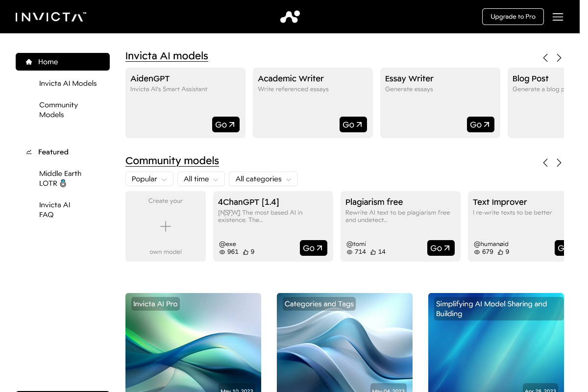The height and width of the screenshot is (392, 588).
Task: Like the Plagiarism free model
Action: coord(373,252)
